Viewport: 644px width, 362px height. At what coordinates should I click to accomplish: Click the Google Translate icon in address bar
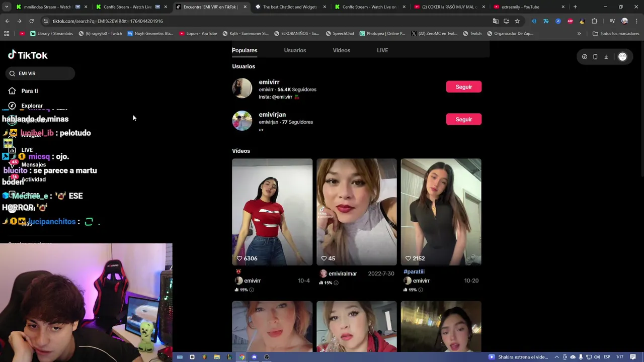pos(496,21)
